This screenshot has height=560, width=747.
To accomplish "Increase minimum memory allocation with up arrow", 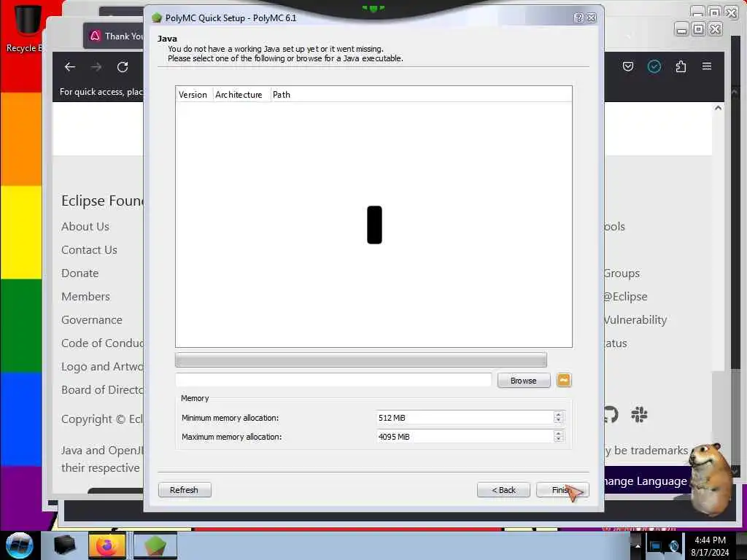I will point(558,414).
